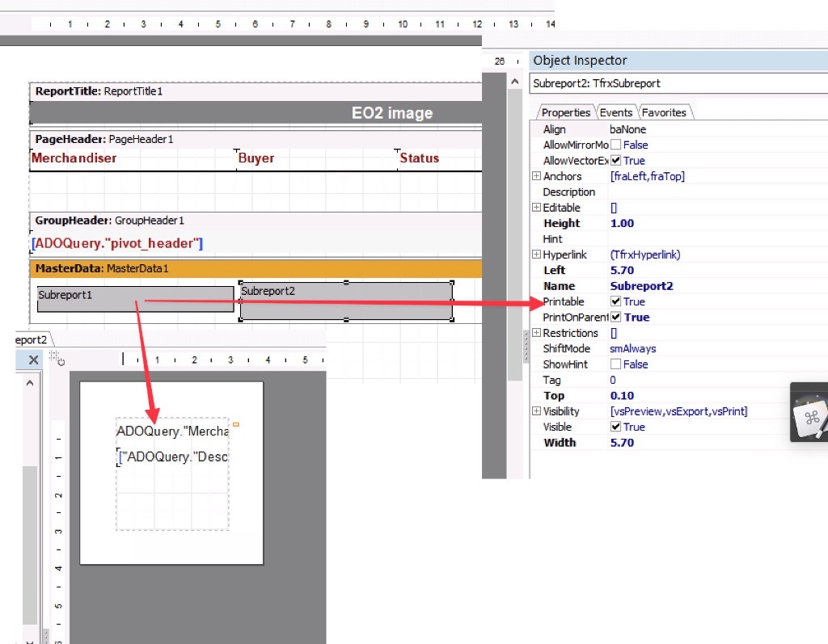
Task: Click the ShiftMode value smAlways
Action: (x=632, y=348)
